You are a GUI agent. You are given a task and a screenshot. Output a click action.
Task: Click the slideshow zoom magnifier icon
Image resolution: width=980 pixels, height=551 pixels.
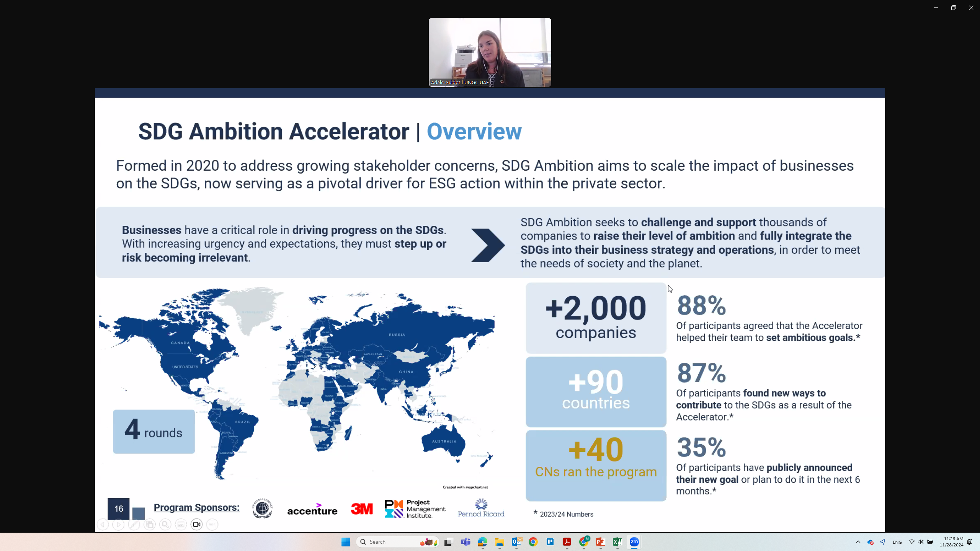(x=165, y=524)
